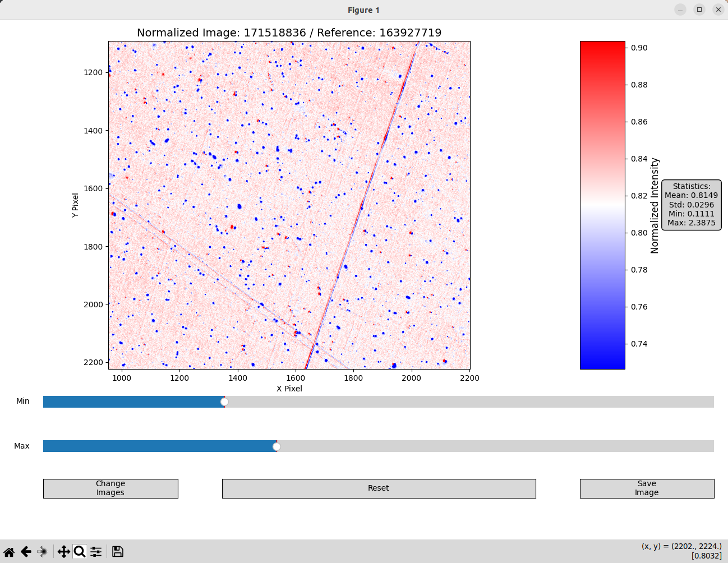Enable pan mode with the crossed arrows icon
Viewport: 728px width, 563px height.
(x=63, y=551)
